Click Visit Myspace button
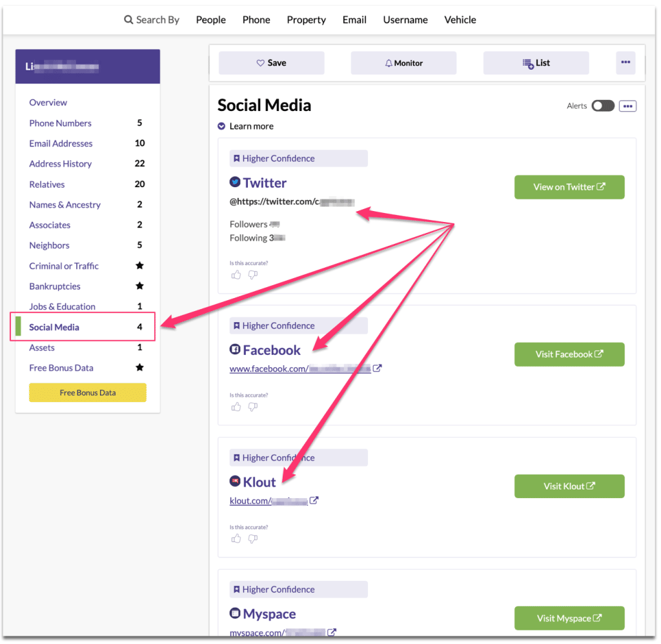The height and width of the screenshot is (644, 661). [x=569, y=618]
